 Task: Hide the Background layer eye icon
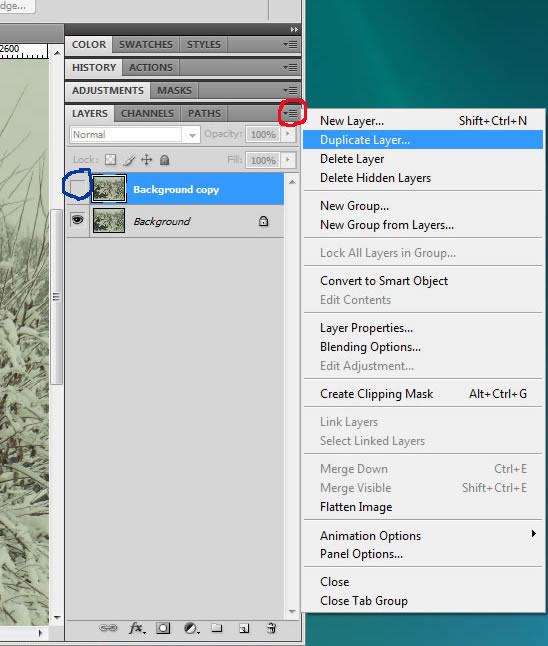(77, 220)
